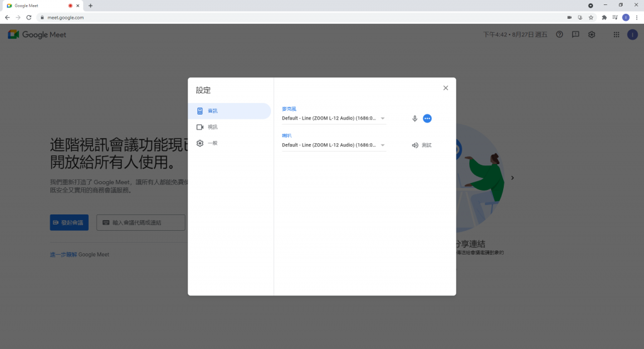Screen dimensions: 644x349
Task: Click the microphone icon in audio settings
Action: click(x=415, y=119)
